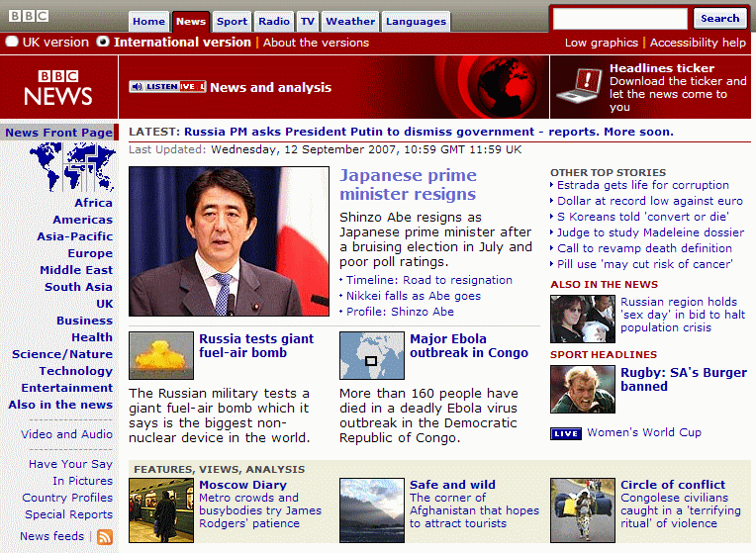Screen dimensions: 756x553
Task: Go to the Asia-Pacific section
Action: (75, 236)
